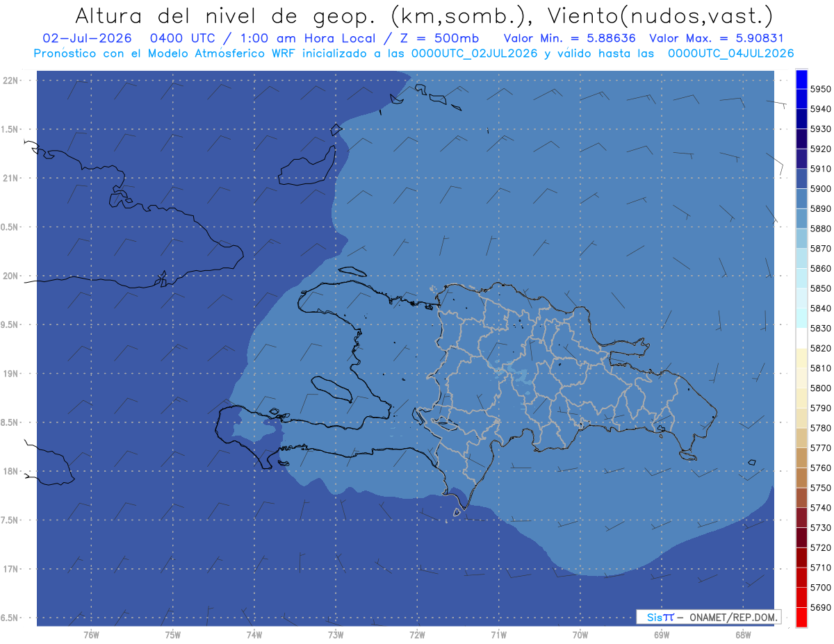The width and height of the screenshot is (834, 644).
Task: Click the '5850' color bar value
Action: (x=820, y=288)
